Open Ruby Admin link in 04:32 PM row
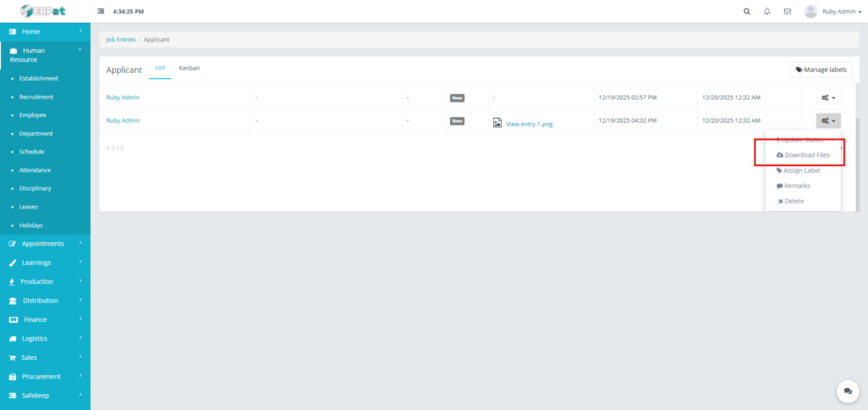The width and height of the screenshot is (868, 410). (x=123, y=120)
